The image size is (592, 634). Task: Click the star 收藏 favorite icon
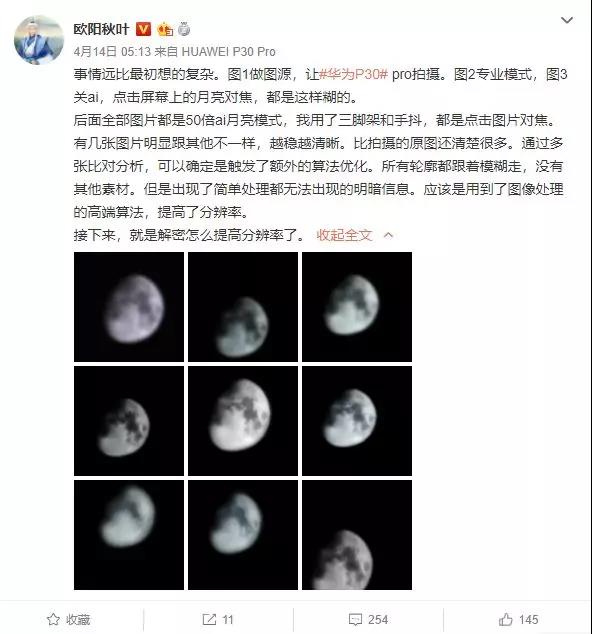coord(53,619)
